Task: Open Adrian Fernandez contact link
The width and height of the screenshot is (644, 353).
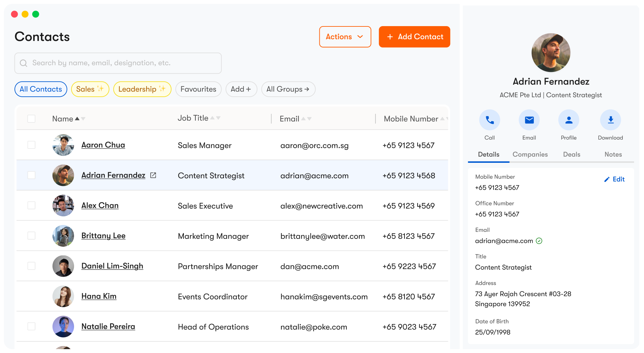Action: (113, 175)
